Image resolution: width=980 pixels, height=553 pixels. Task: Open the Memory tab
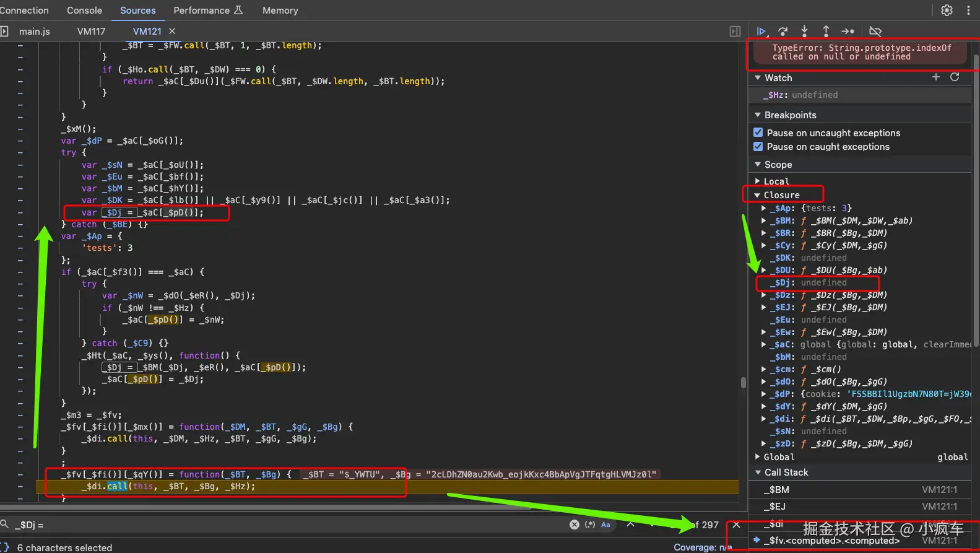[280, 11]
